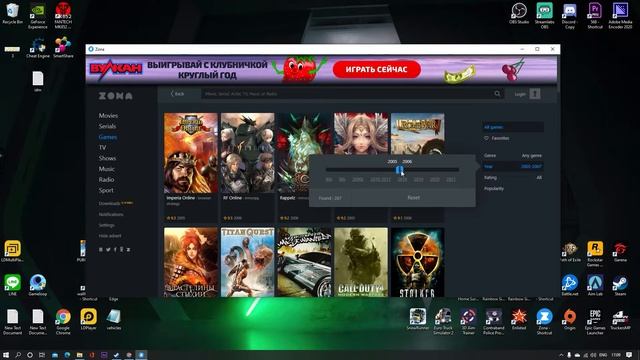Open the Sport section in Zona sidebar

[106, 190]
